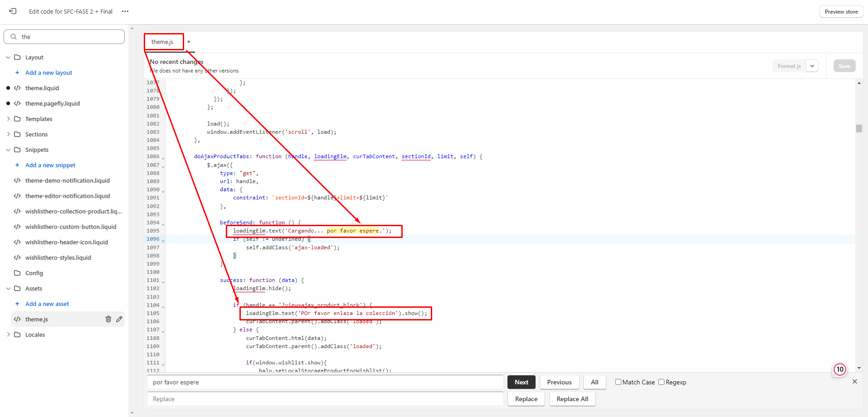Close the theme.js tab
The height and width of the screenshot is (417, 868).
pos(189,42)
